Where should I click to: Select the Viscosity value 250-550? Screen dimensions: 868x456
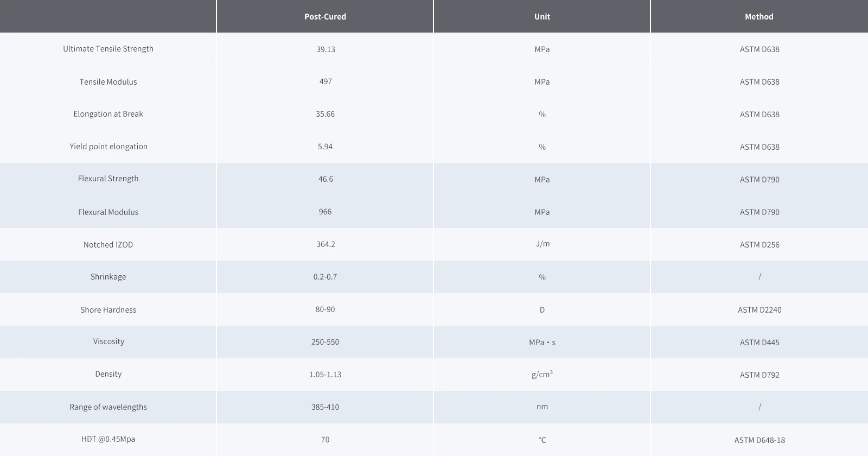click(x=325, y=342)
